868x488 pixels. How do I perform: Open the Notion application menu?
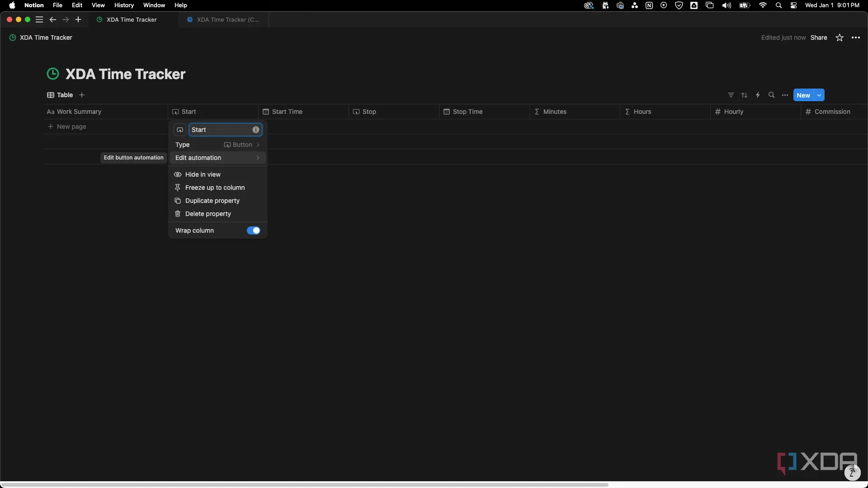34,5
